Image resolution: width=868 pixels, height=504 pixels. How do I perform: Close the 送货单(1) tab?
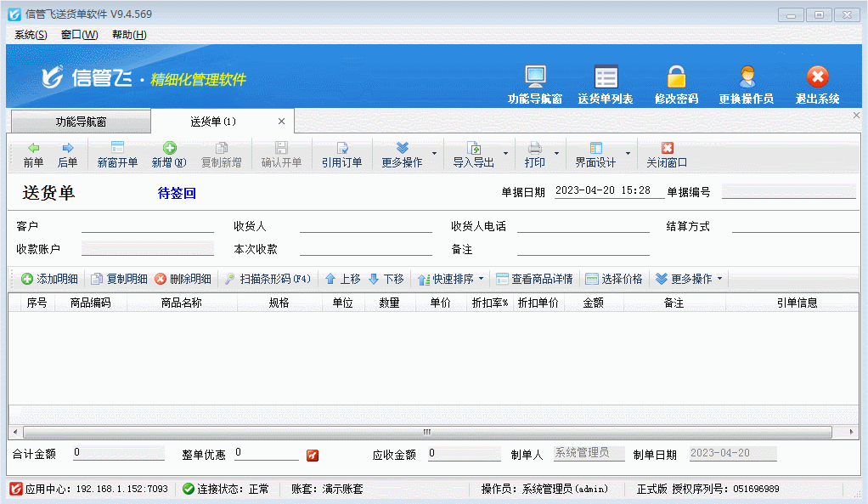282,122
